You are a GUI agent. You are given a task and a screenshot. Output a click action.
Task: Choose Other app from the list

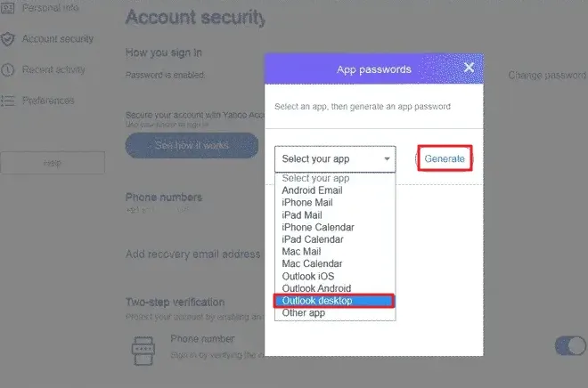(304, 312)
